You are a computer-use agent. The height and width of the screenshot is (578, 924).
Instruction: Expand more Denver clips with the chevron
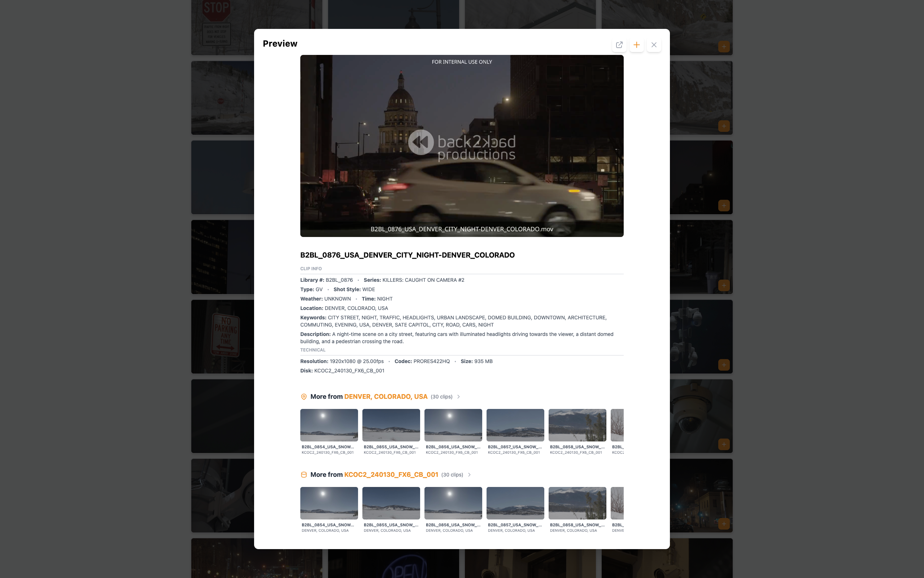click(458, 397)
